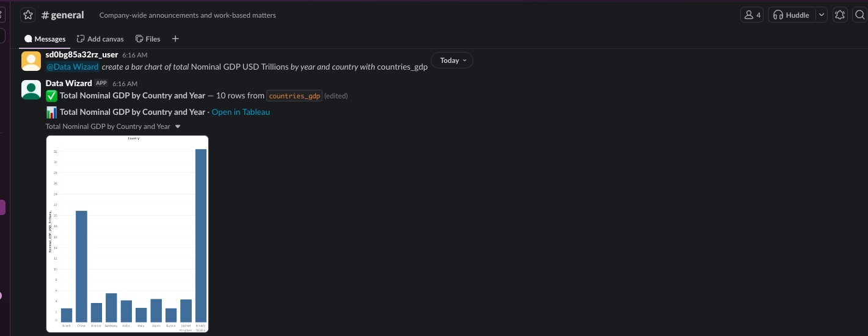The width and height of the screenshot is (868, 336).
Task: Click the sd0bg85a32rz_user avatar
Action: [31, 61]
